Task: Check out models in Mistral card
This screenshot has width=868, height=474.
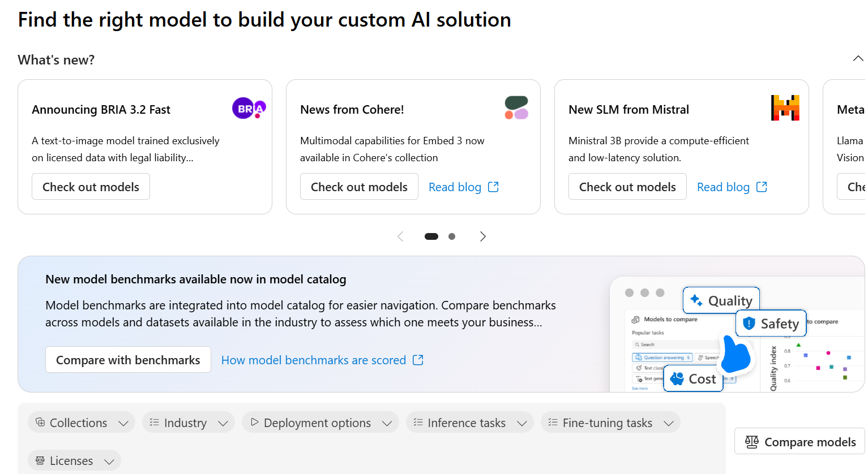Action: (627, 187)
